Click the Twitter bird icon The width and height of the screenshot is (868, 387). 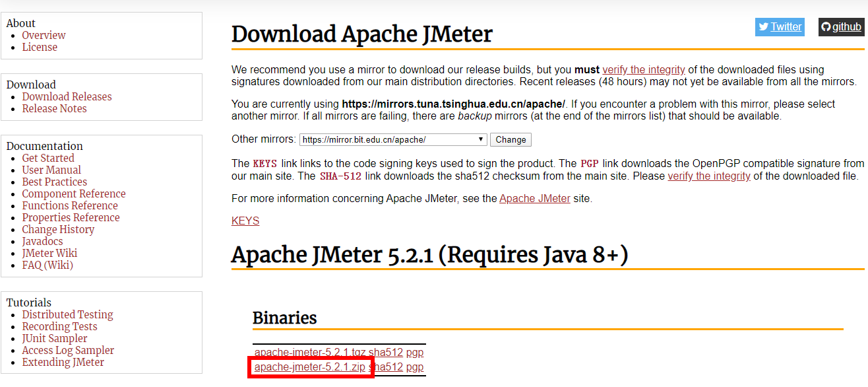coord(764,27)
